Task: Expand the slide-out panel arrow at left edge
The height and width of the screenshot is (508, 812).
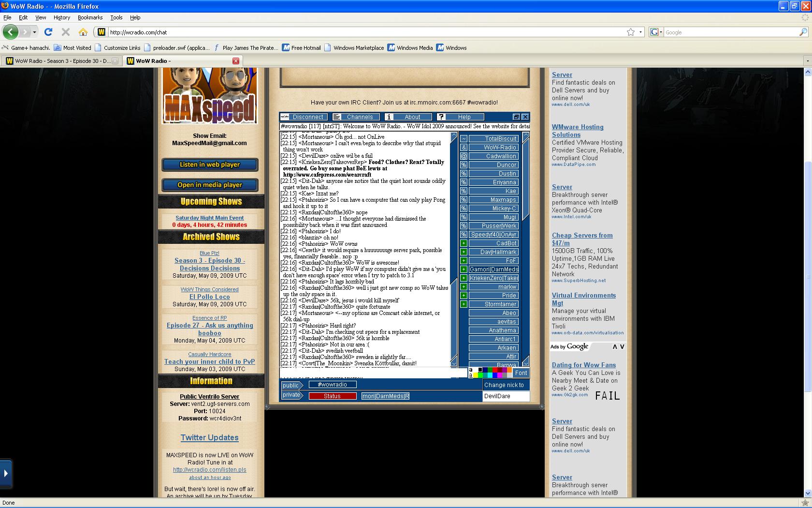Action: point(6,473)
